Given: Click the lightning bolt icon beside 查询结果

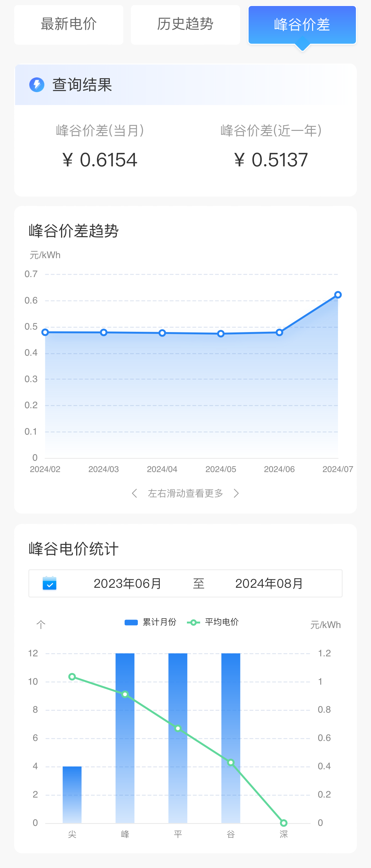Looking at the screenshot, I should 37,85.
